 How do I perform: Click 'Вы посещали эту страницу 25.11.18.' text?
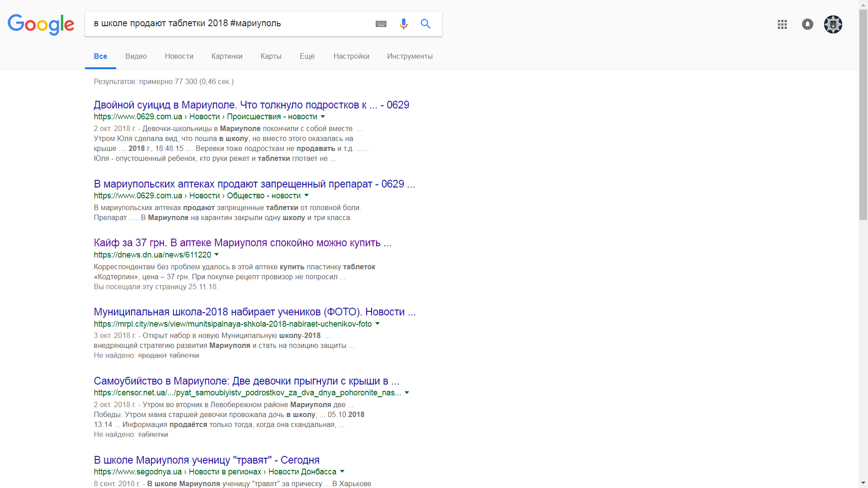click(156, 287)
